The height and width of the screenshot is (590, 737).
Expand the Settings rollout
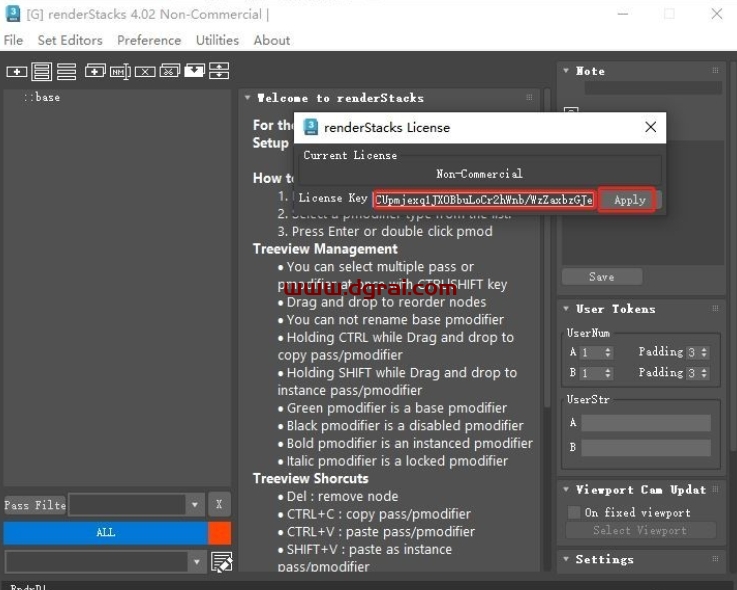pos(566,559)
